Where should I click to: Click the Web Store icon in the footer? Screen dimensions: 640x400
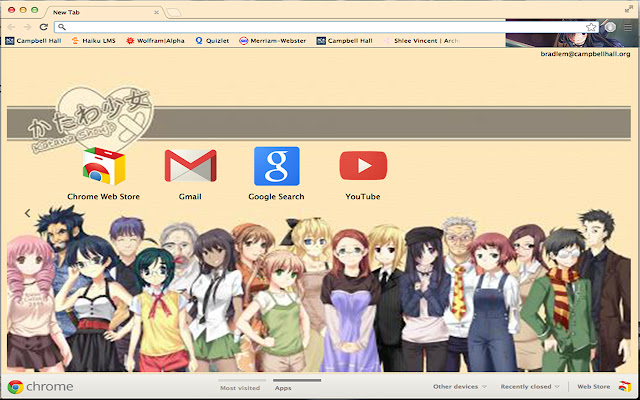[x=624, y=386]
